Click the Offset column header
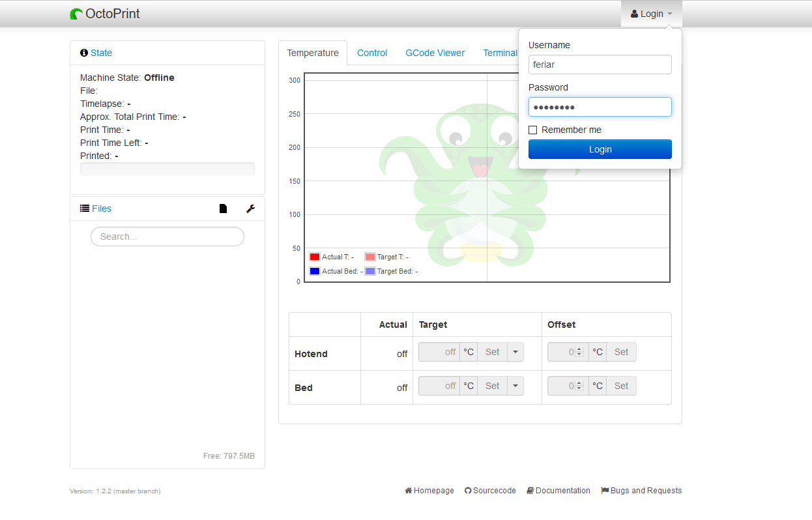This screenshot has width=812, height=520. [561, 325]
